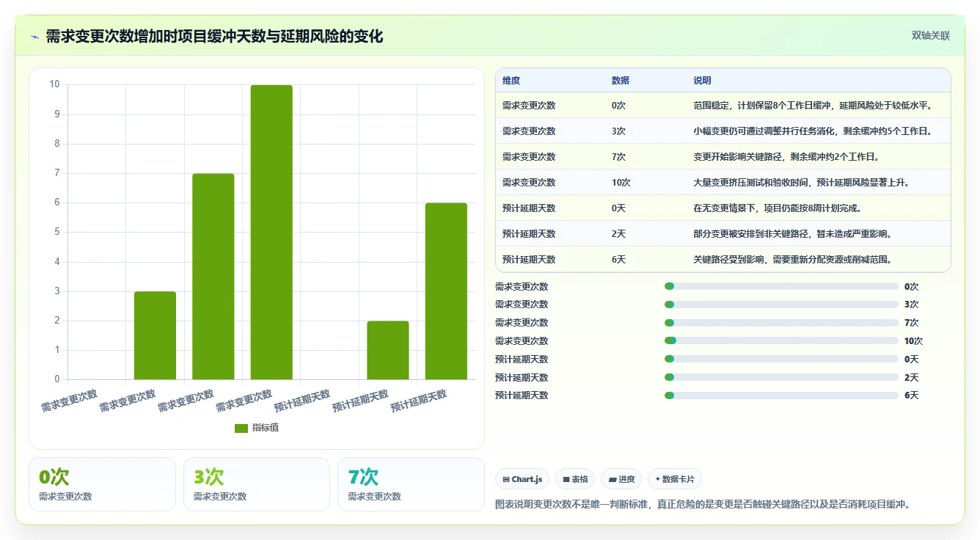Select the 表格 chip

tap(575, 479)
